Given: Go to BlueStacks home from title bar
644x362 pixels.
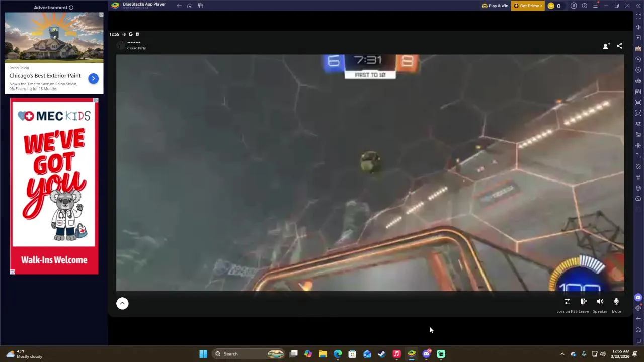Looking at the screenshot, I should pyautogui.click(x=190, y=6).
